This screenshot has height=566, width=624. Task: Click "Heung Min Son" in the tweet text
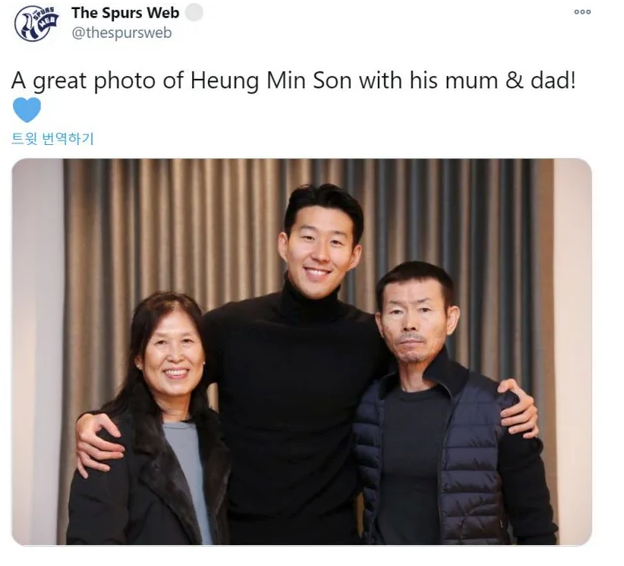click(x=271, y=80)
